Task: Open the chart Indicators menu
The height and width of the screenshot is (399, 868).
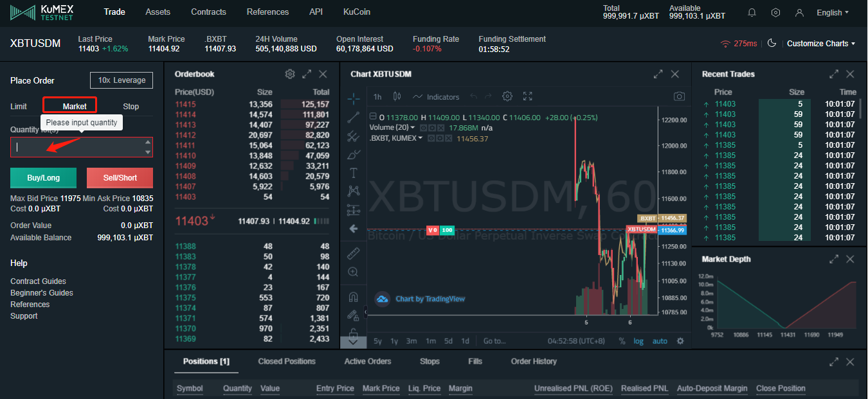Action: pos(436,96)
